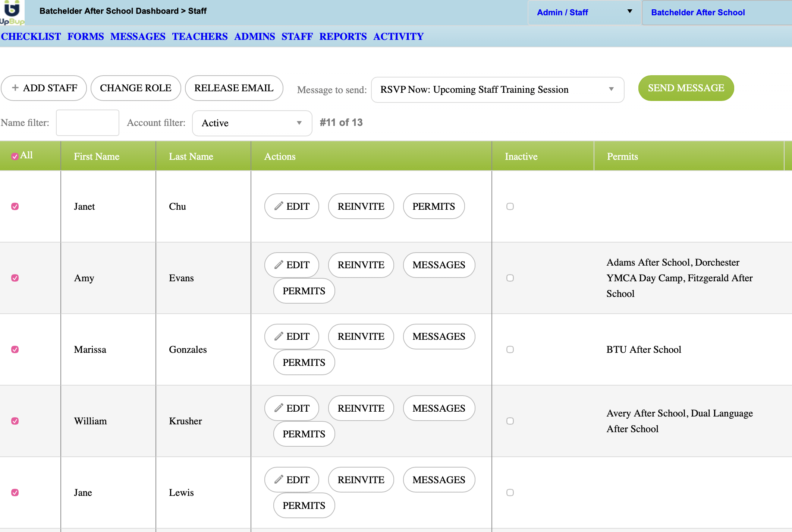Expand the Message to send dropdown
The width and height of the screenshot is (792, 532).
click(497, 89)
